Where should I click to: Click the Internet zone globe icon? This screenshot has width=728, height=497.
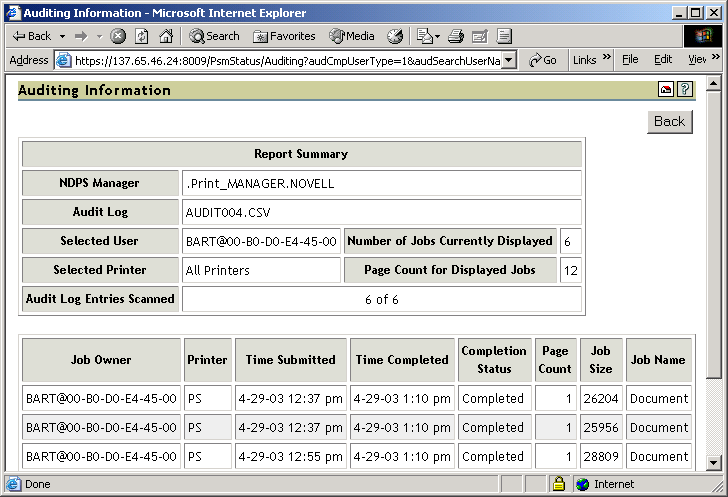(583, 484)
